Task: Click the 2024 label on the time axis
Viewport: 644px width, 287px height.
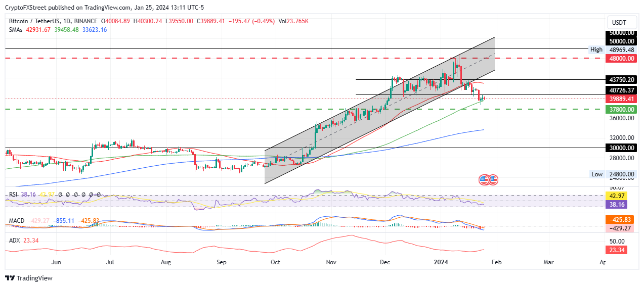Action: tap(441, 263)
